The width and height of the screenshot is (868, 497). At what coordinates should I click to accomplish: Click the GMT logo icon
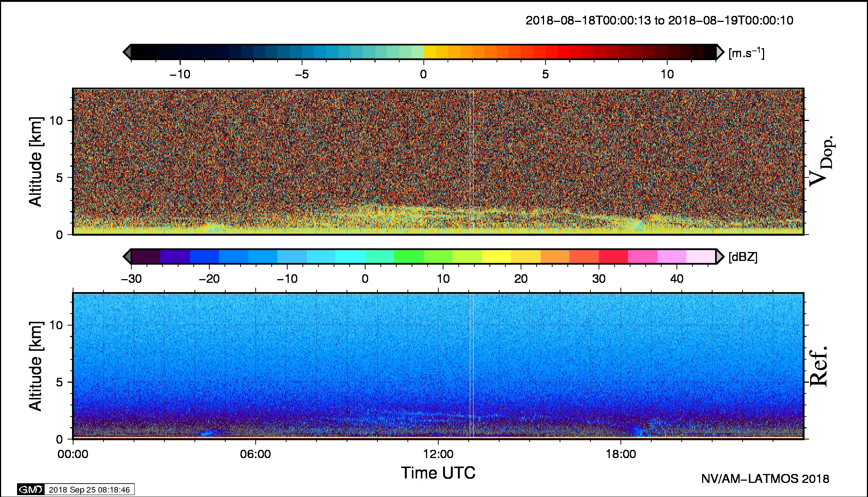pos(31,490)
